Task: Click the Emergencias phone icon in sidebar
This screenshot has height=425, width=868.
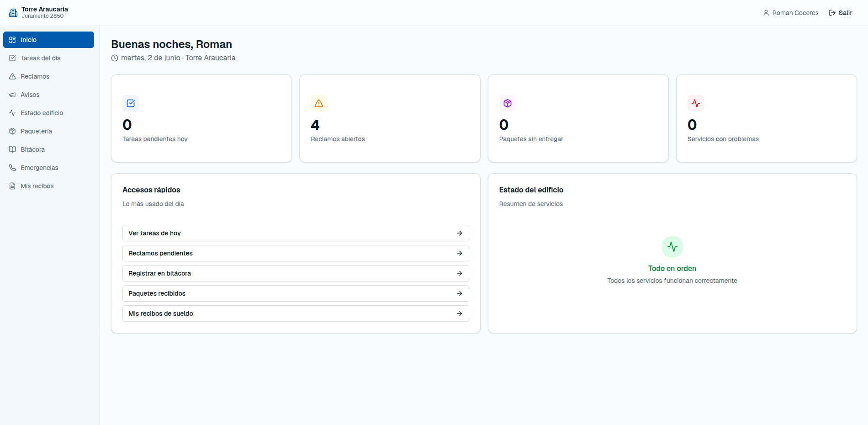Action: coord(12,168)
